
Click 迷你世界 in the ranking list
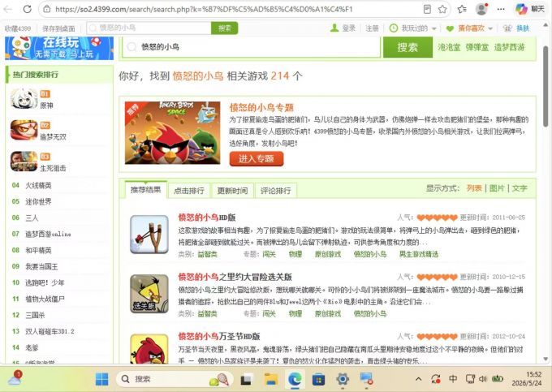(38, 201)
